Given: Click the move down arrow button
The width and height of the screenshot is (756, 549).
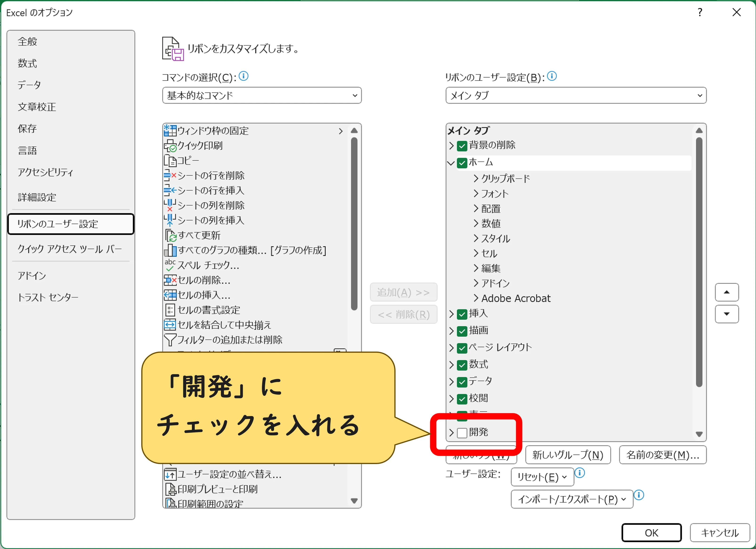Looking at the screenshot, I should click(x=727, y=314).
